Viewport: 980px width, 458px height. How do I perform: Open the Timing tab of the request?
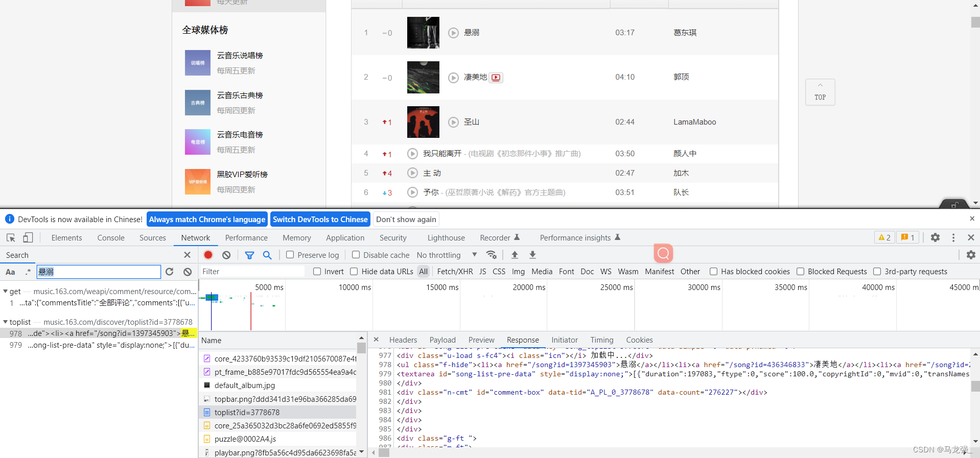(x=602, y=340)
